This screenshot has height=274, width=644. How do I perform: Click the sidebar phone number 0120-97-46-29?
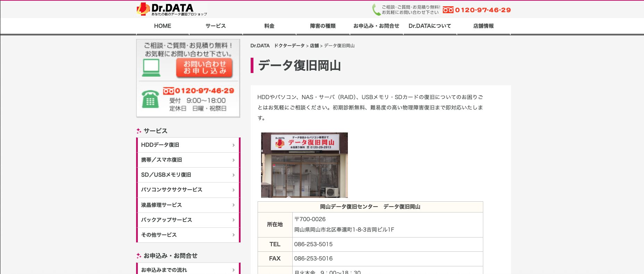point(199,91)
